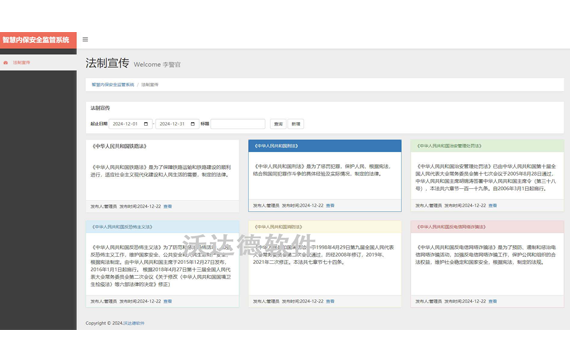
Task: Focus the start date field 2024-12-01
Action: coord(130,124)
